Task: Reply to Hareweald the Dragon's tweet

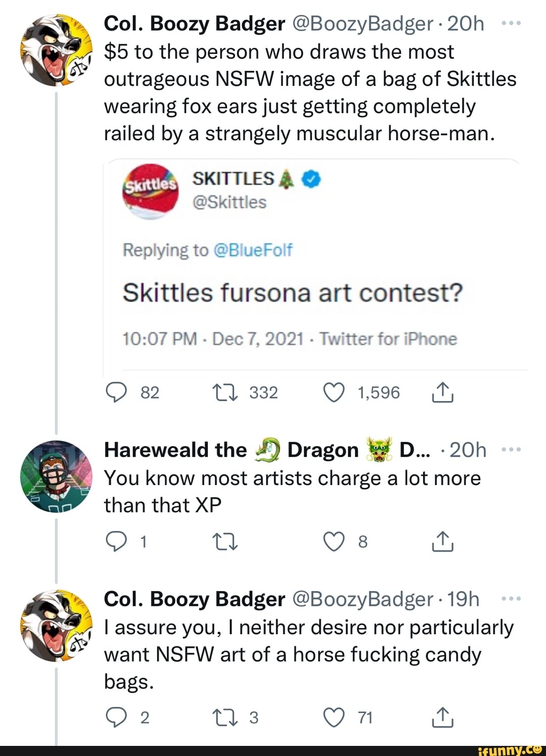Action: coord(116,542)
